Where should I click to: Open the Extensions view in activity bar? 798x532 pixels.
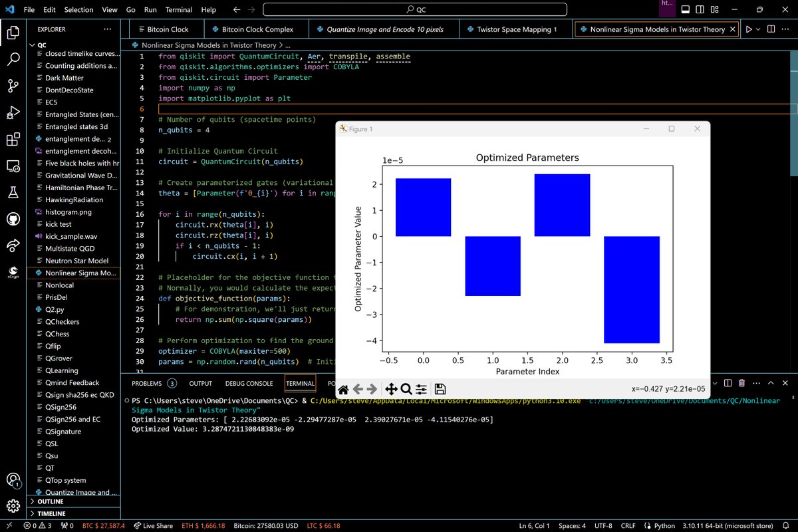[13, 140]
